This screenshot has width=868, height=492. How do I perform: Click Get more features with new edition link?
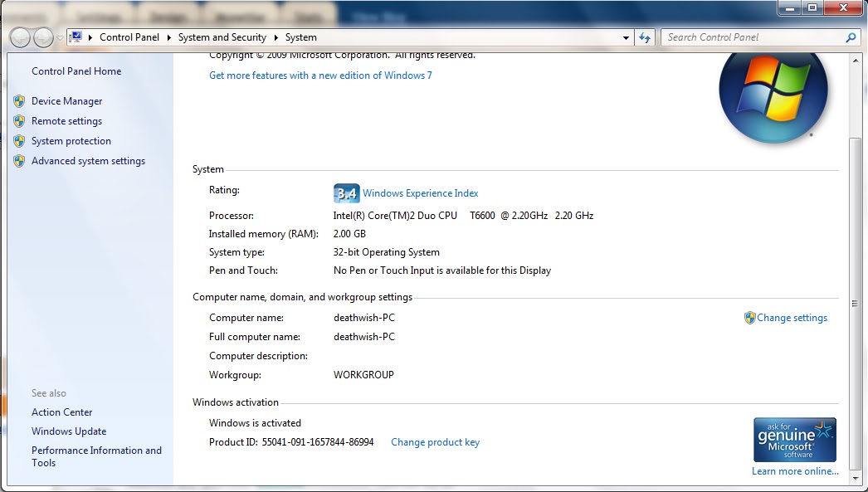(320, 76)
